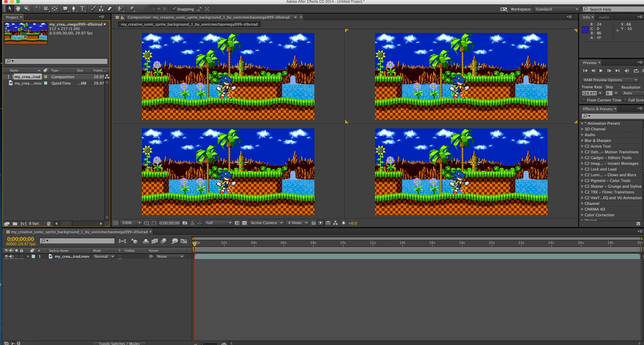Open the Full resolution dropdown
Viewport: 644px width, 345px height.
coord(218,223)
